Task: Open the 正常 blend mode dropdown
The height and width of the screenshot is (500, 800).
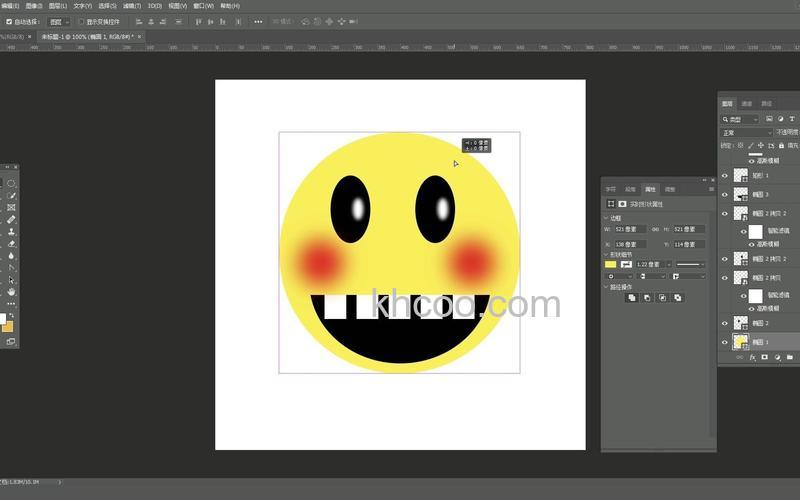Action: point(746,132)
